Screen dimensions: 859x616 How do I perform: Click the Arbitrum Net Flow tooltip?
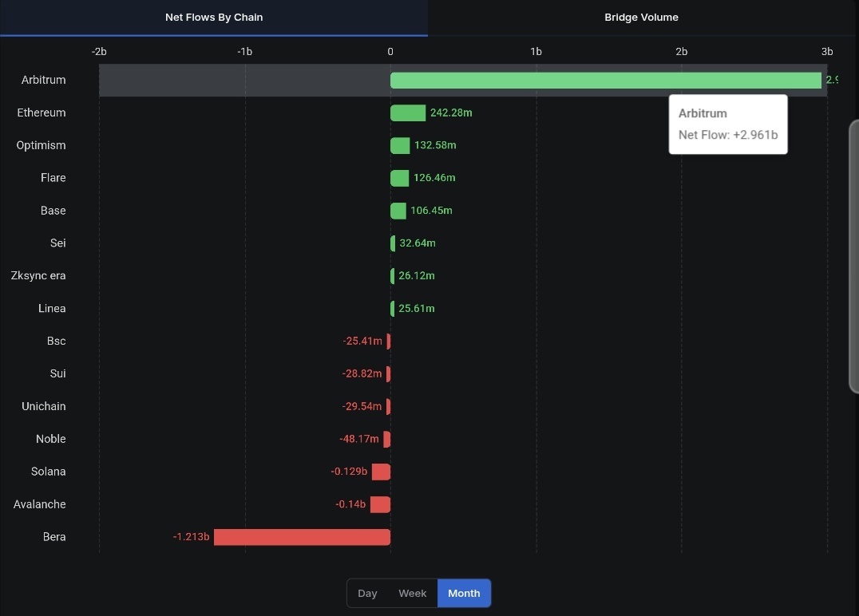[728, 124]
